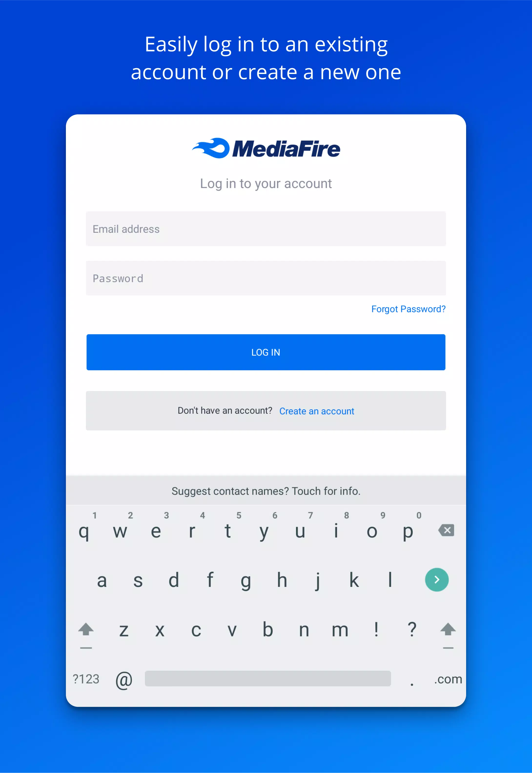Select the Email address input field

266,229
